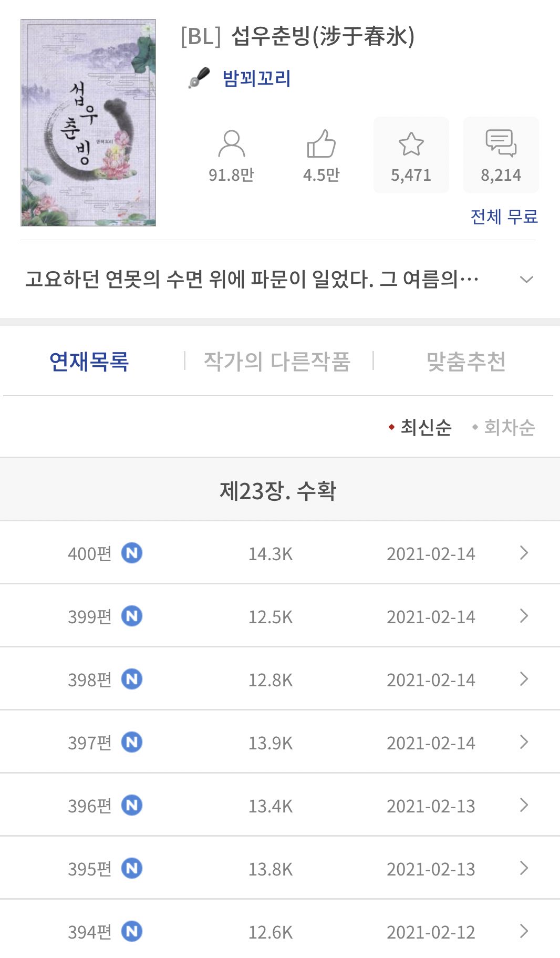Expand the synopsis with the chevron arrow

tap(526, 279)
